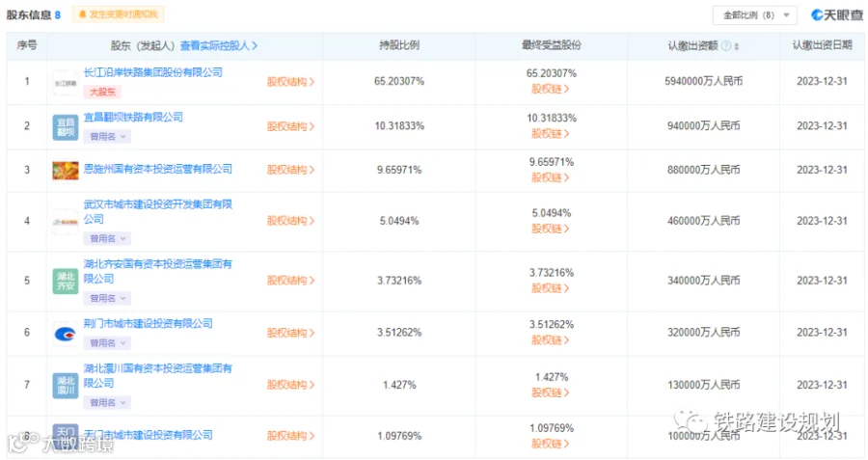Image resolution: width=868 pixels, height=460 pixels.
Task: Select the 460000万人民币 amount cell
Action: click(704, 221)
